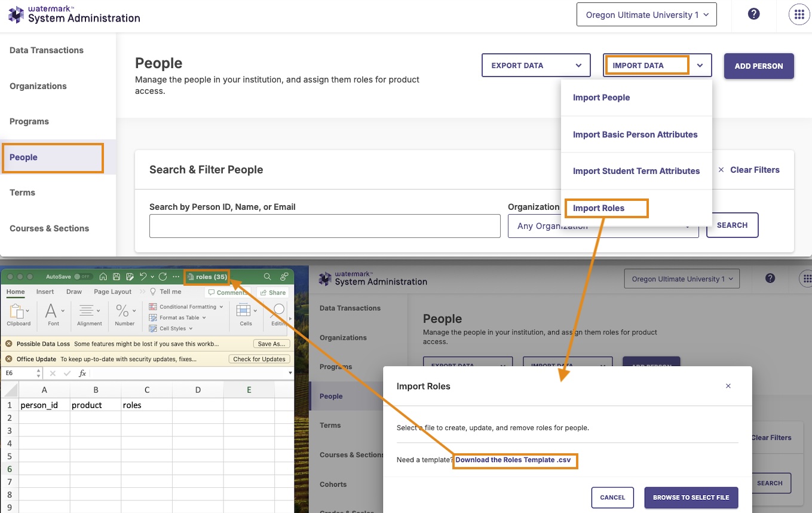Viewport: 812px width, 513px height.
Task: Click the Excel Save floppy-disk icon
Action: point(117,277)
